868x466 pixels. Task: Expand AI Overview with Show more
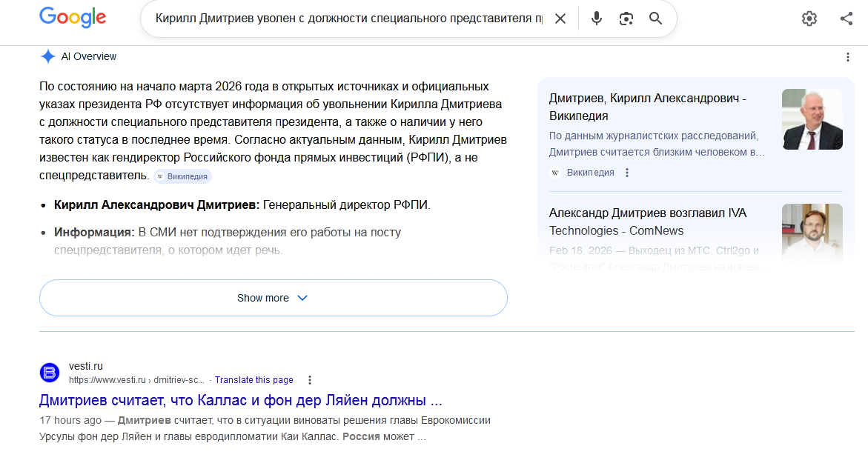coord(273,298)
